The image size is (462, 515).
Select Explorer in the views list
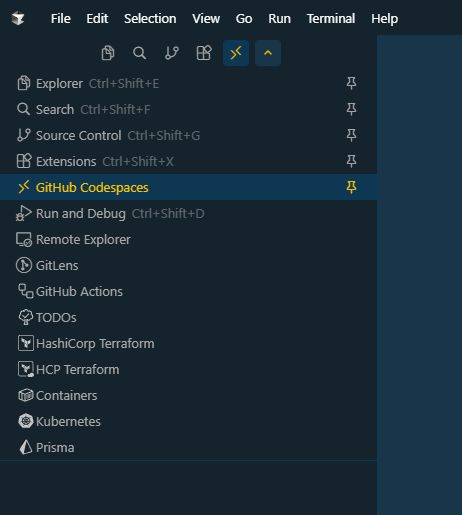pyautogui.click(x=188, y=83)
